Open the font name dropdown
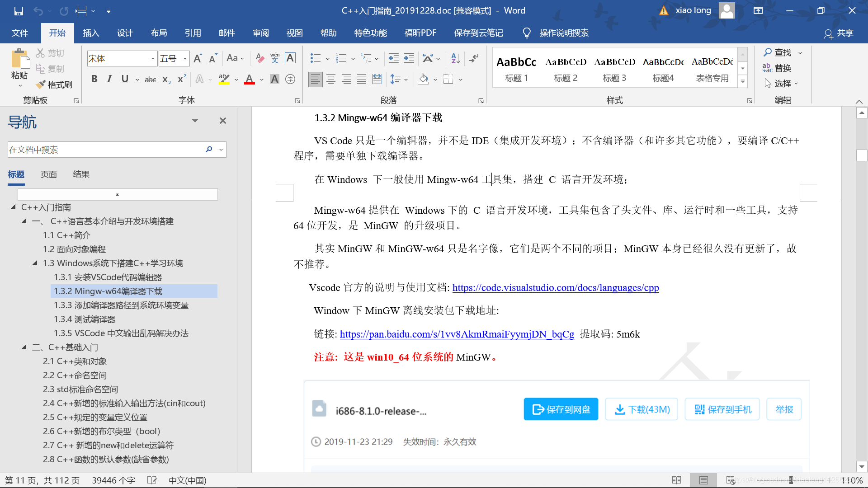This screenshot has height=488, width=868. [x=153, y=59]
